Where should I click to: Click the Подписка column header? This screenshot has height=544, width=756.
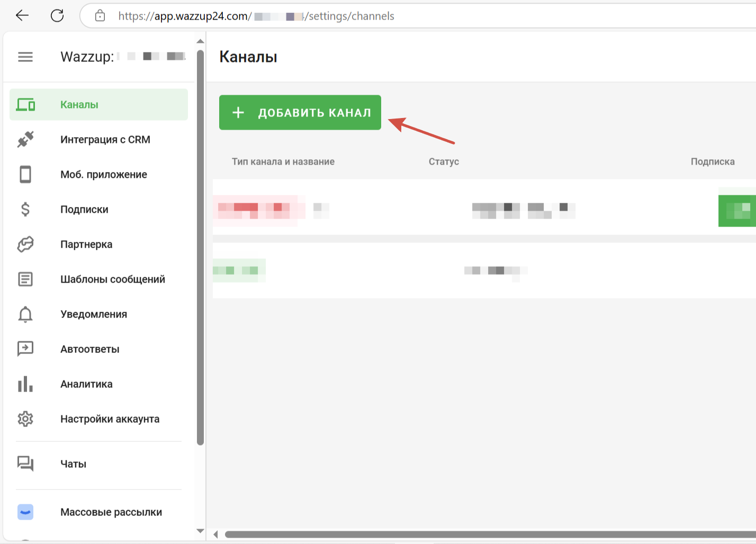coord(713,161)
